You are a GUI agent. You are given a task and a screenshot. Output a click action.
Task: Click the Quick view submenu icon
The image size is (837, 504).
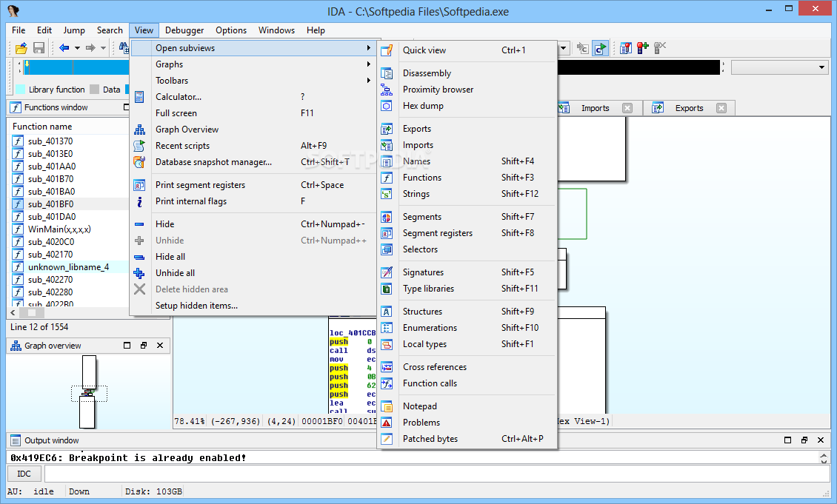coord(387,50)
